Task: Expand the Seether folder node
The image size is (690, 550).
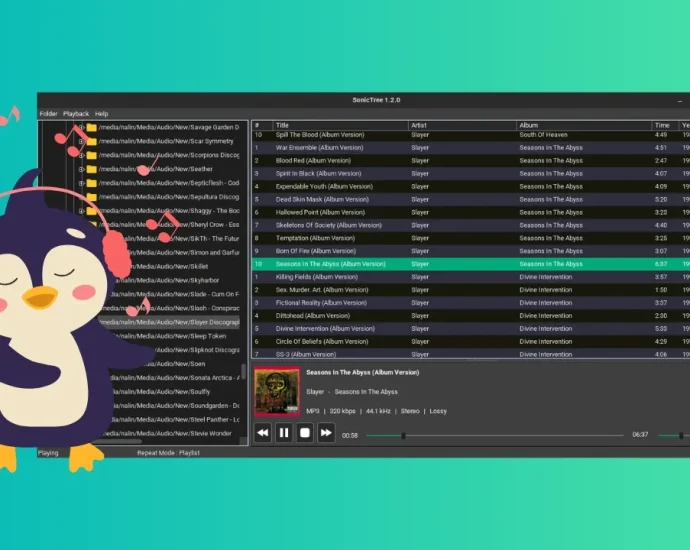Action: (81, 169)
